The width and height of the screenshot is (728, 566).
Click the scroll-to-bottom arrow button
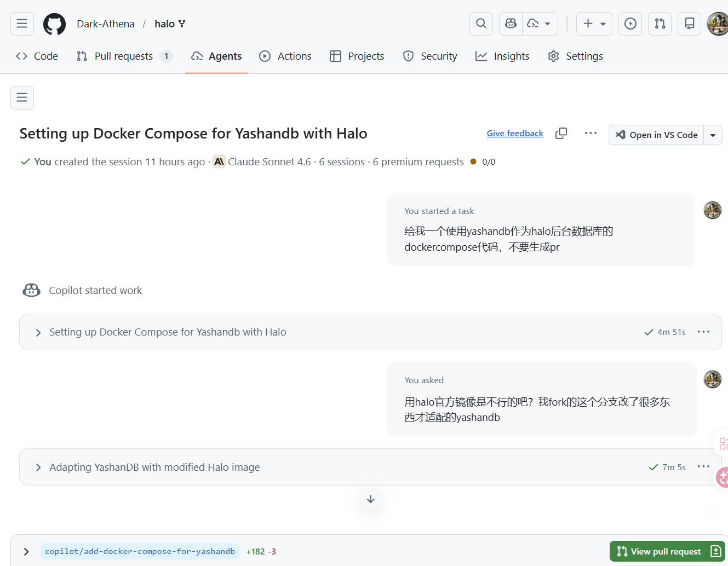pos(371,499)
